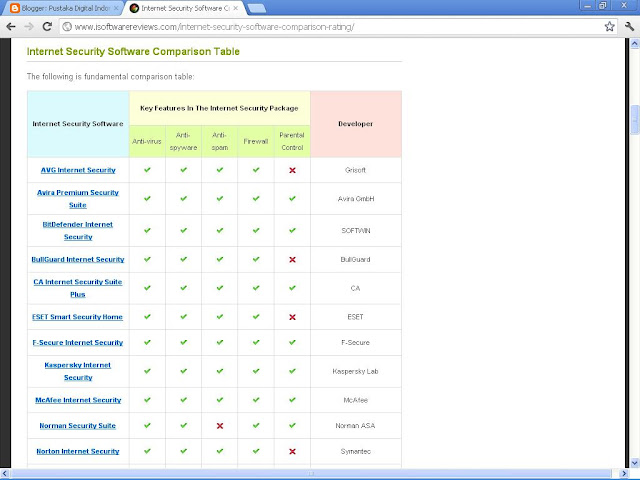Open BullGuard Internet Security link
This screenshot has width=640, height=480.
(x=78, y=260)
